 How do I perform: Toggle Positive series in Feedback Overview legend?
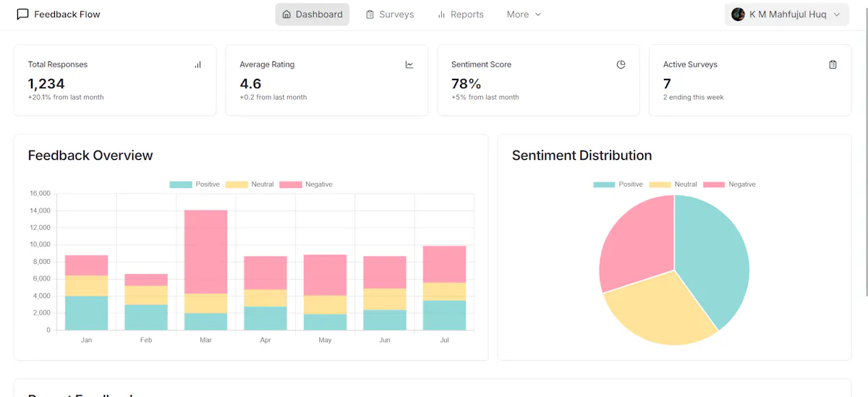click(x=195, y=184)
